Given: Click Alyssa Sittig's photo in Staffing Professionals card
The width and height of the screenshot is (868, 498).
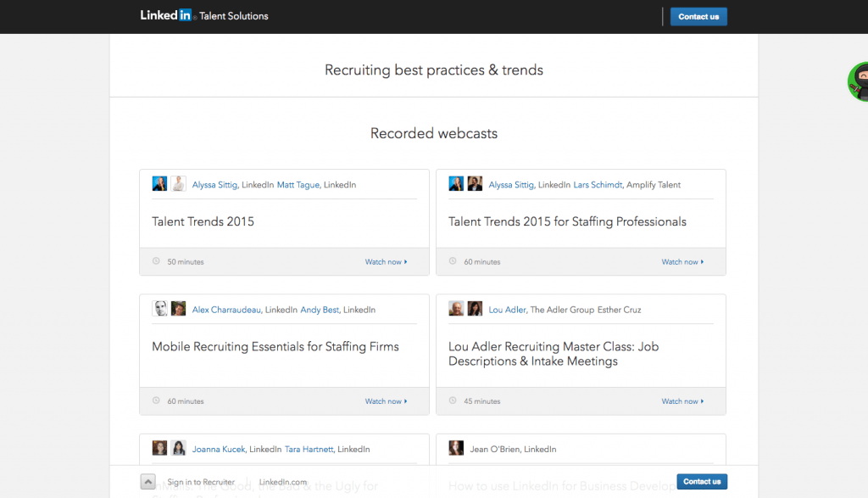Looking at the screenshot, I should pyautogui.click(x=456, y=184).
